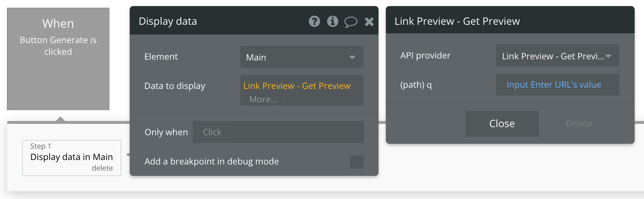Click the (path) q parameter label
644x199 pixels.
click(416, 84)
